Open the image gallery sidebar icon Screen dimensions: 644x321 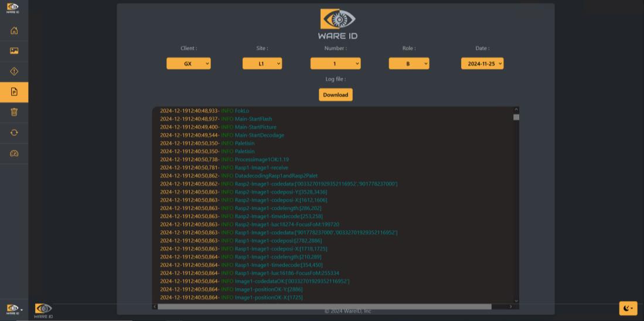14,51
